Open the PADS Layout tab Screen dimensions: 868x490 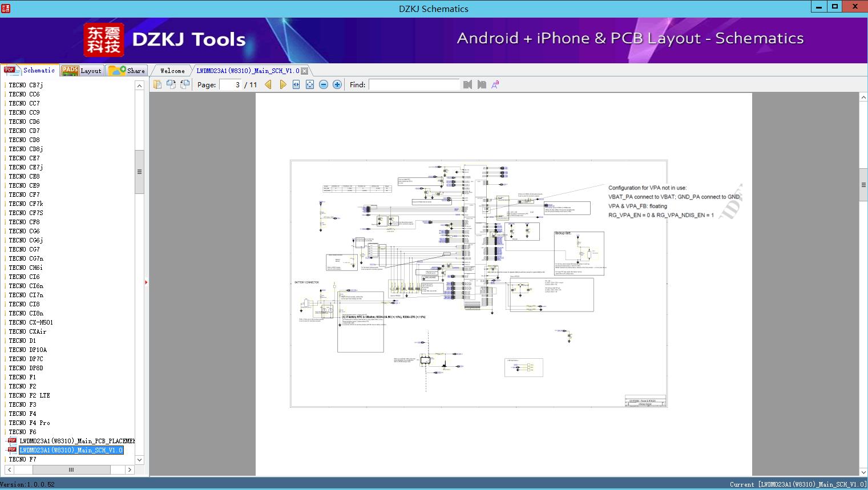point(82,71)
